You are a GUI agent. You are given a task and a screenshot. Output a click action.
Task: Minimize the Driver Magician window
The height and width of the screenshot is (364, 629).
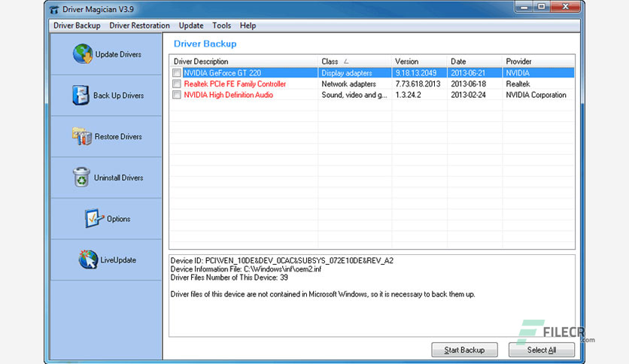tap(524, 7)
